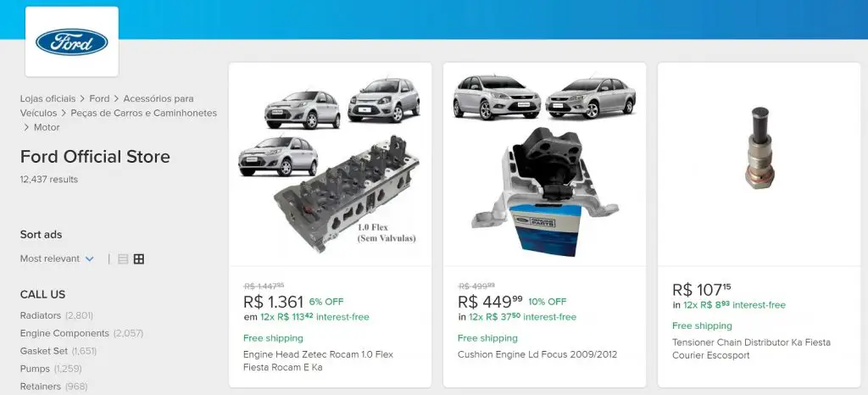The height and width of the screenshot is (395, 868).
Task: Open the Most relevant sort dropdown
Action: click(57, 259)
